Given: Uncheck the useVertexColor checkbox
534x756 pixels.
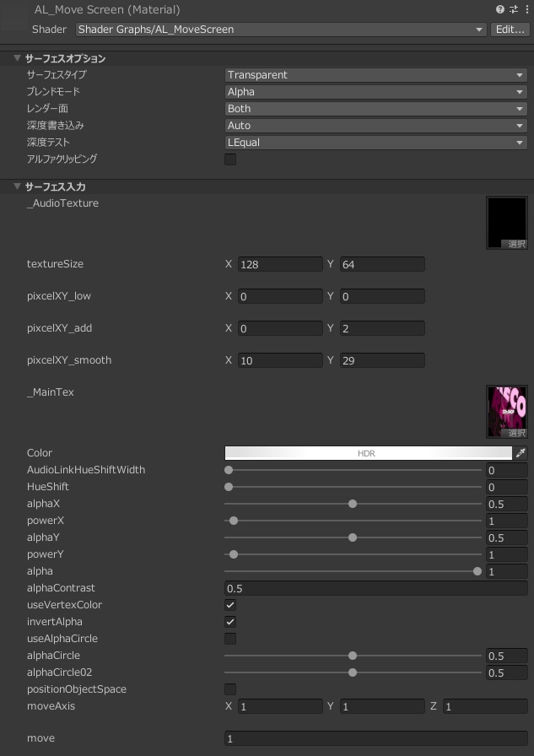Looking at the screenshot, I should click(x=230, y=605).
